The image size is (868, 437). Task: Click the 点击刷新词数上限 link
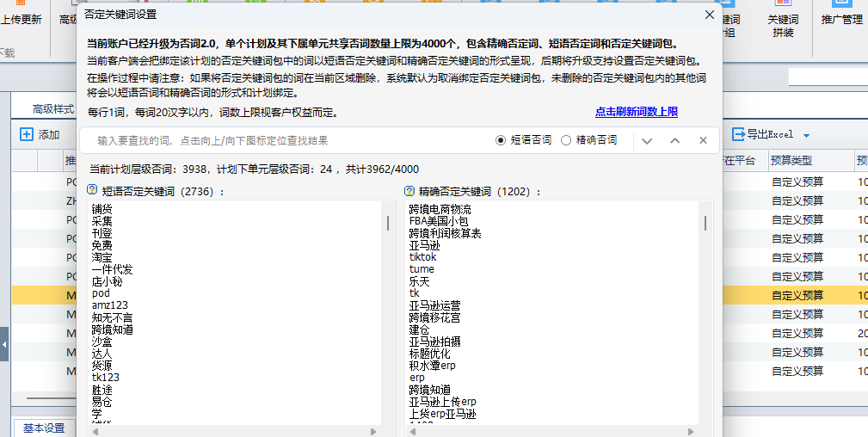637,112
